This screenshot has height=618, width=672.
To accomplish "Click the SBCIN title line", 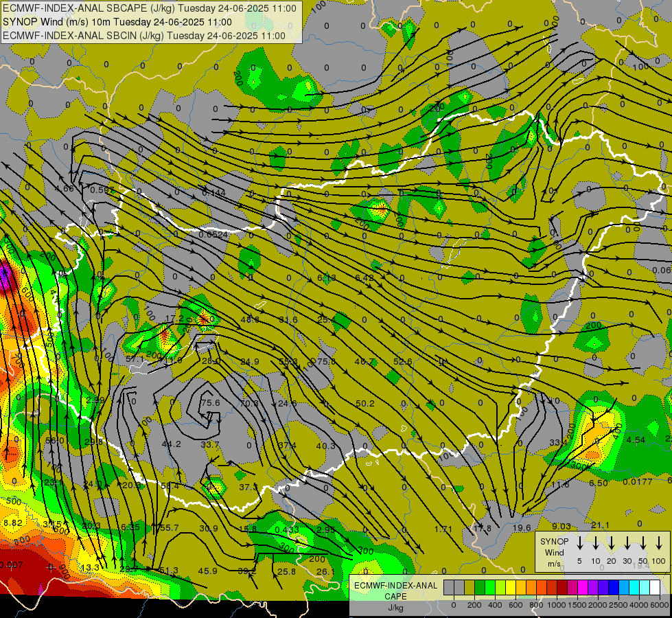I will [144, 36].
